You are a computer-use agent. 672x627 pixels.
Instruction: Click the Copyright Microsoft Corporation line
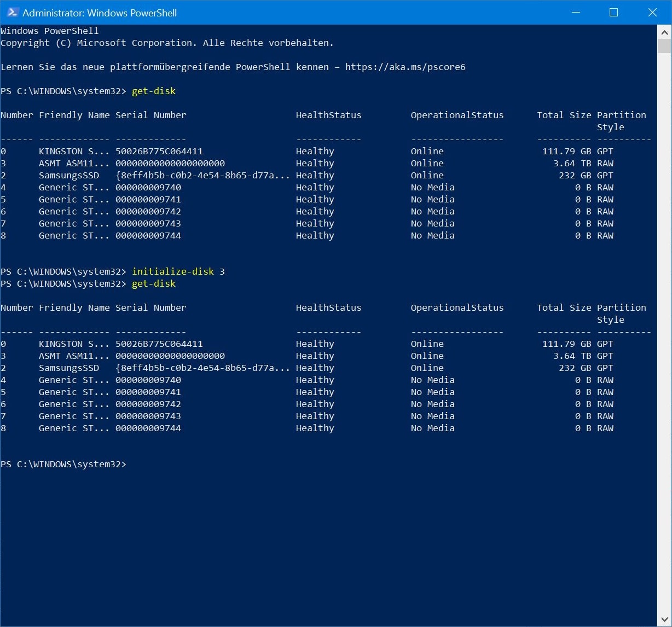tap(167, 43)
